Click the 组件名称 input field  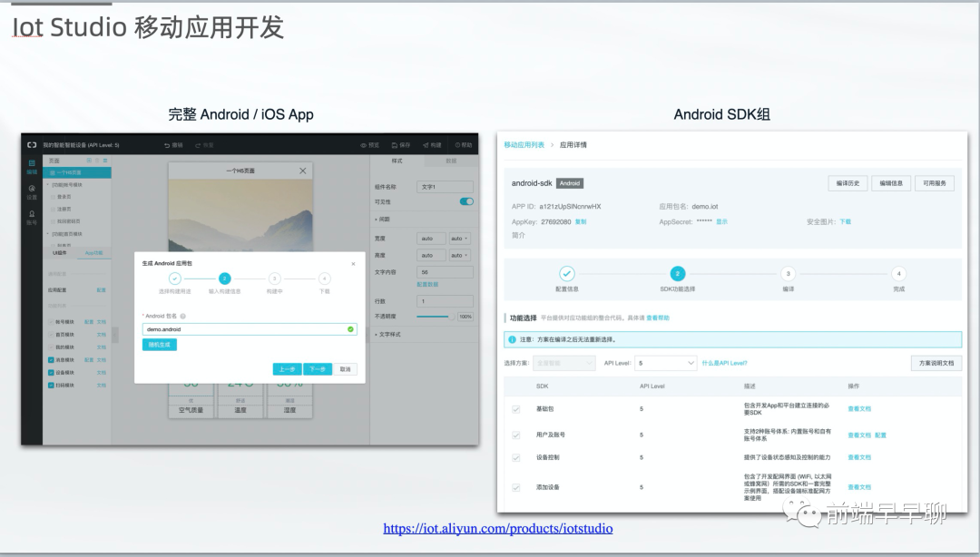445,187
